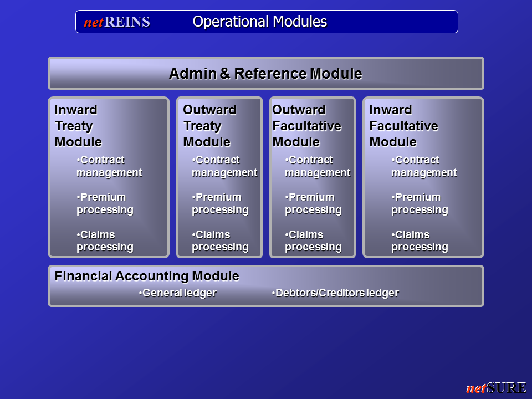The image size is (532, 399).
Task: Select Claims processing under Inward Facultative Module
Action: click(420, 241)
